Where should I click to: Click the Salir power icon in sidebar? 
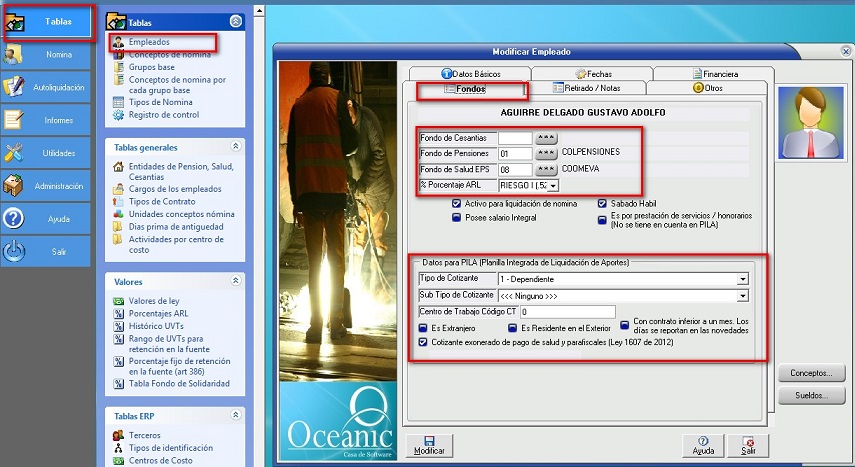click(x=14, y=252)
